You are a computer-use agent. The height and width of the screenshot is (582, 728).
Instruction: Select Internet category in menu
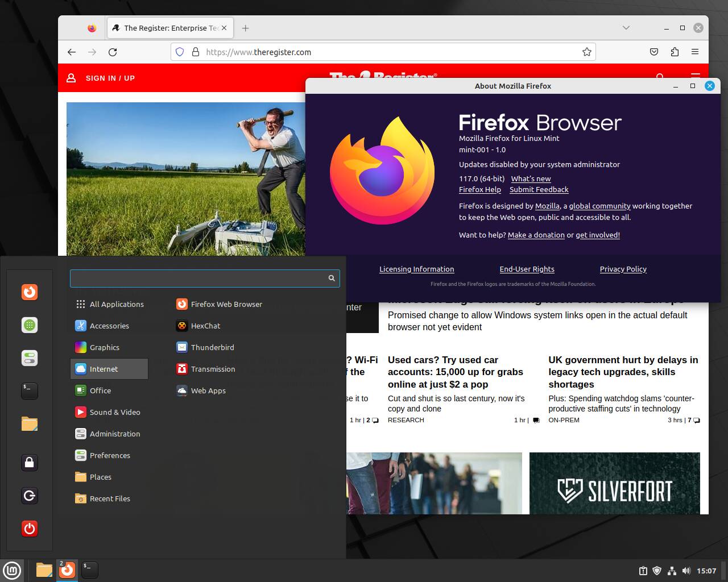point(109,369)
